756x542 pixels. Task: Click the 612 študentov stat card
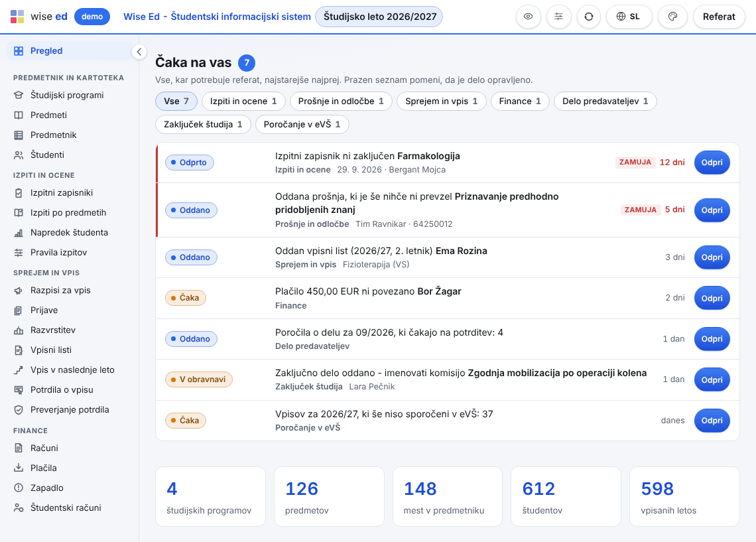[x=566, y=496]
